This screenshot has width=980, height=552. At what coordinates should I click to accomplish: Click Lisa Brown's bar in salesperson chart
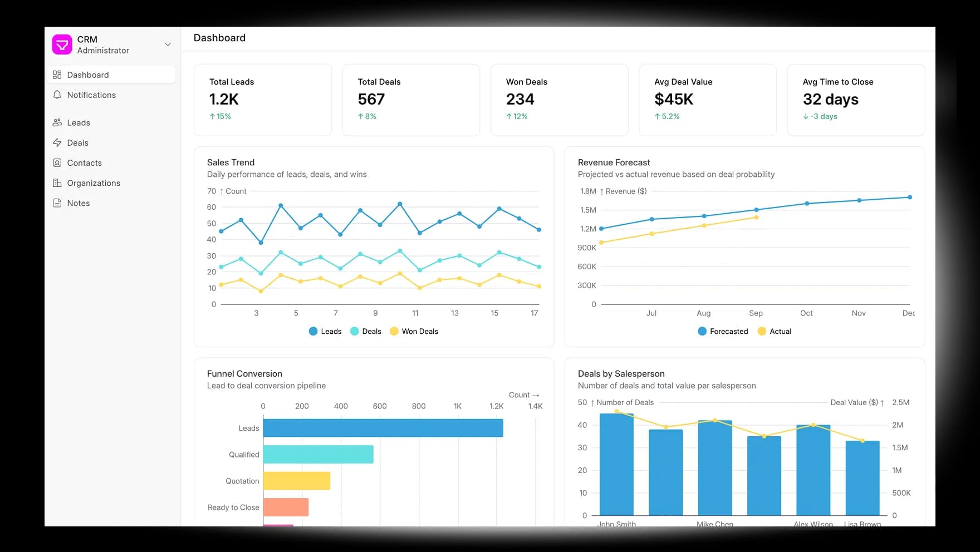pyautogui.click(x=863, y=478)
